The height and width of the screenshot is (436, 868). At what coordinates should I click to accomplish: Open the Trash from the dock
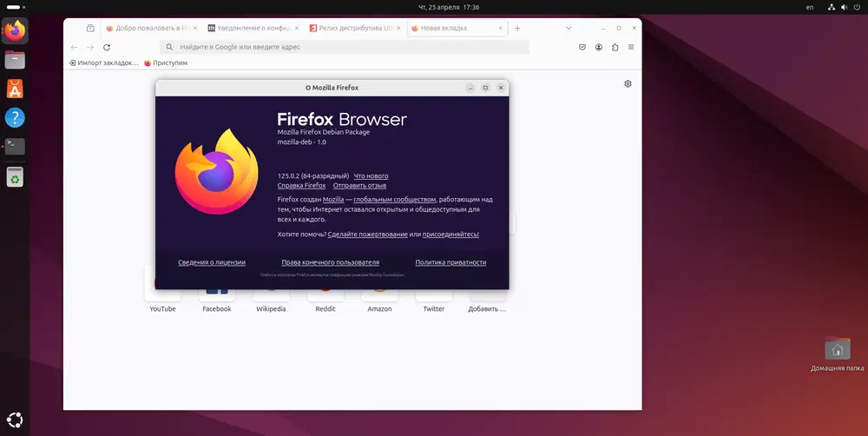(x=15, y=177)
